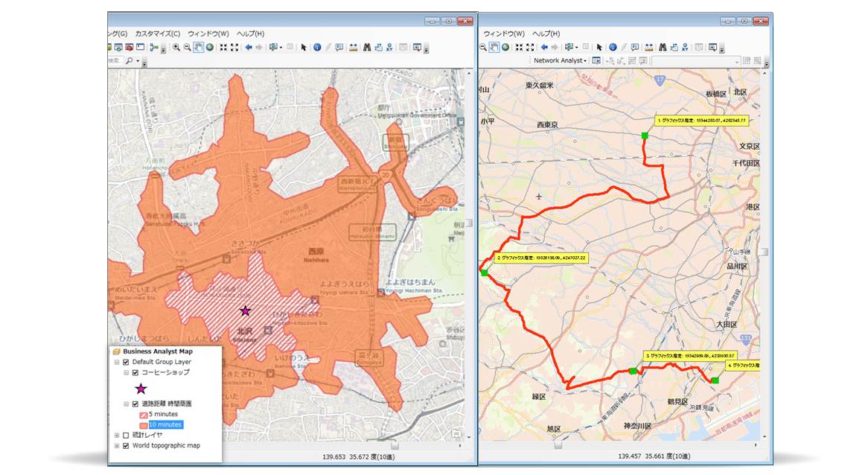Open Find binoculars in left window

point(367,47)
